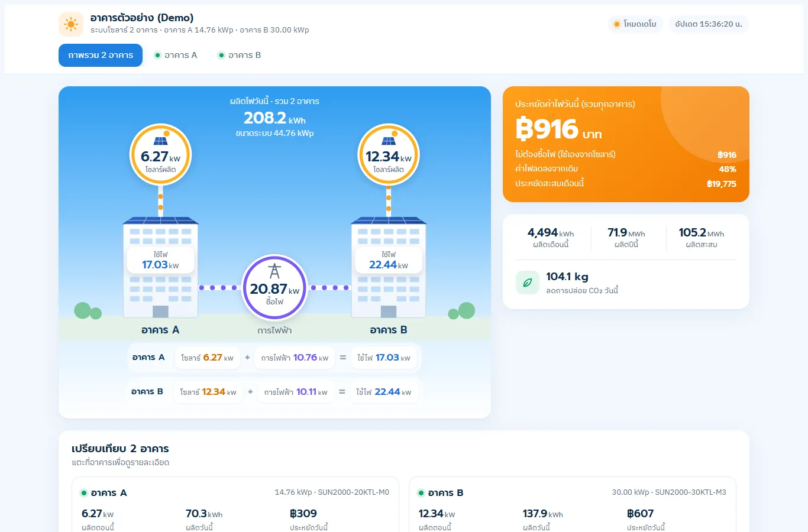This screenshot has height=532, width=808.
Task: Click the 105.2 MWh ผลิตสะสม stat
Action: tap(702, 238)
